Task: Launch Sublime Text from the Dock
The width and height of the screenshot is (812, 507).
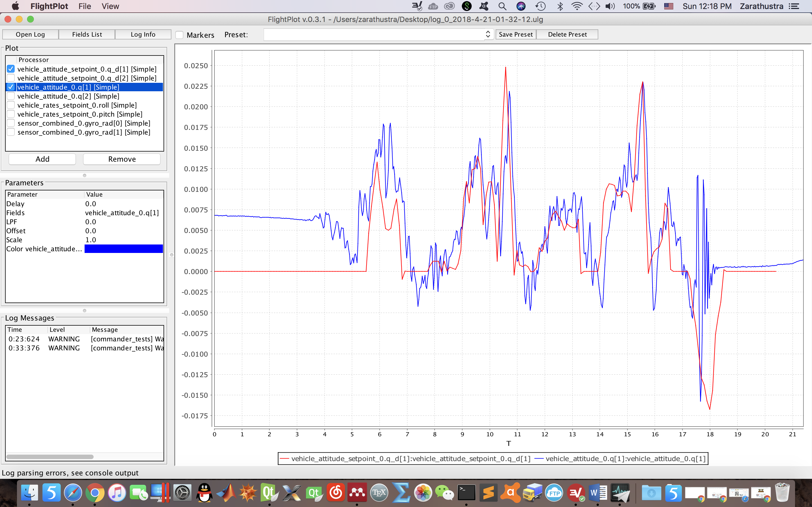Action: point(489,493)
